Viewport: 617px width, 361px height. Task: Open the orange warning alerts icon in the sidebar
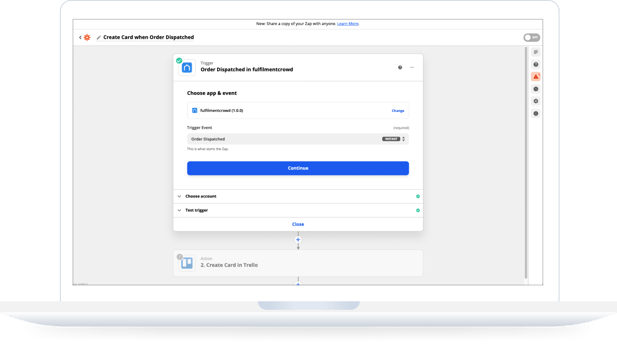[x=536, y=77]
